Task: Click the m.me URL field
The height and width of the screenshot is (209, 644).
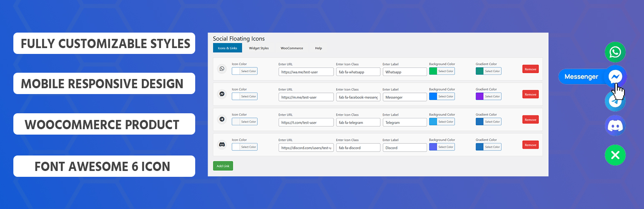Action: 306,97
